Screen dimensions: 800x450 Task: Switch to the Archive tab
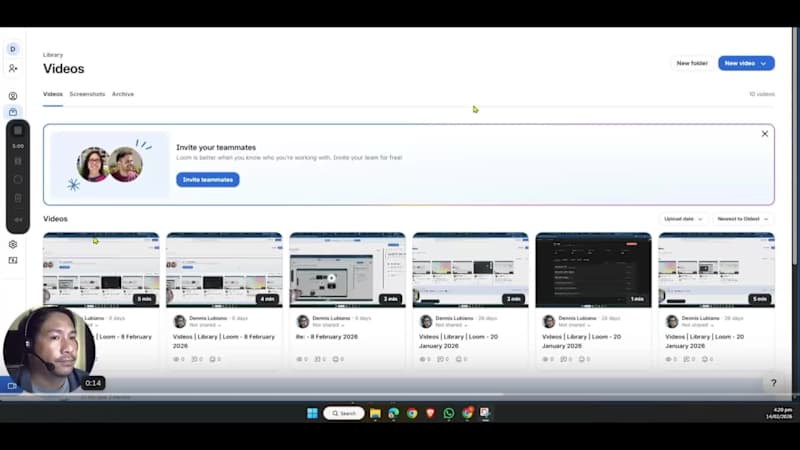click(x=123, y=94)
